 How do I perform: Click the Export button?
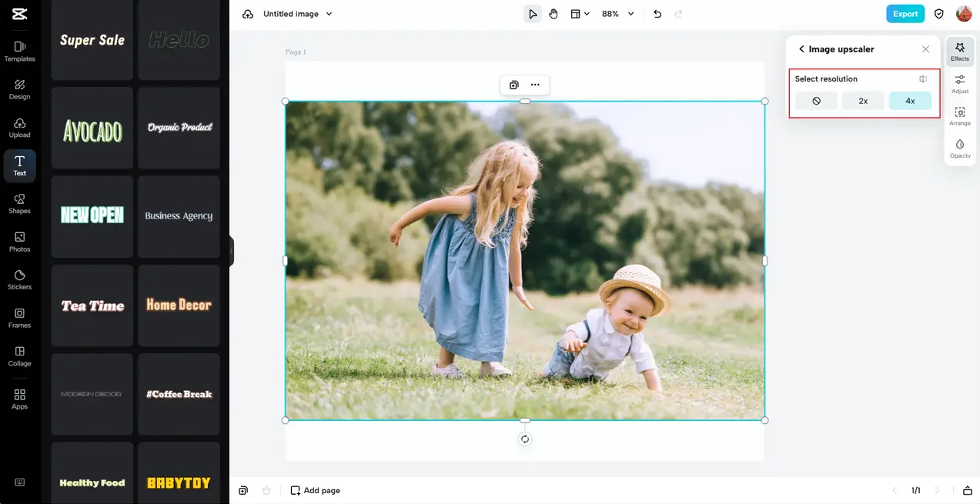tap(905, 14)
